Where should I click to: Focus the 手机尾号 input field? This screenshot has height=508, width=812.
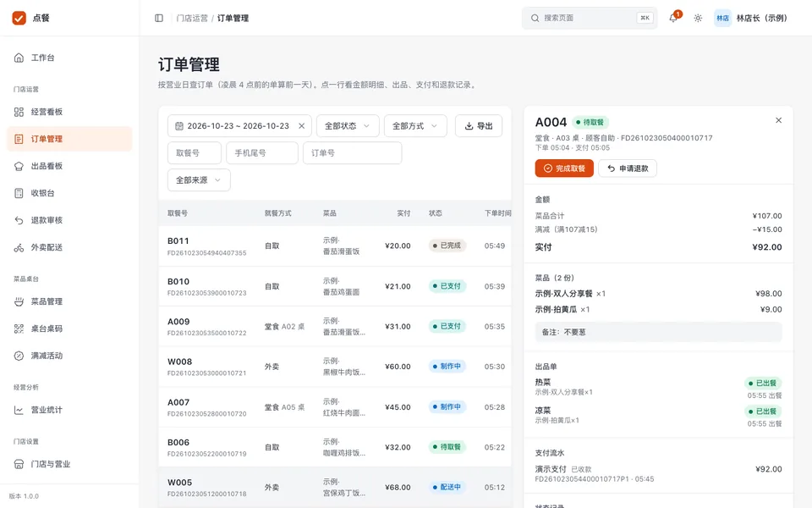click(x=262, y=153)
